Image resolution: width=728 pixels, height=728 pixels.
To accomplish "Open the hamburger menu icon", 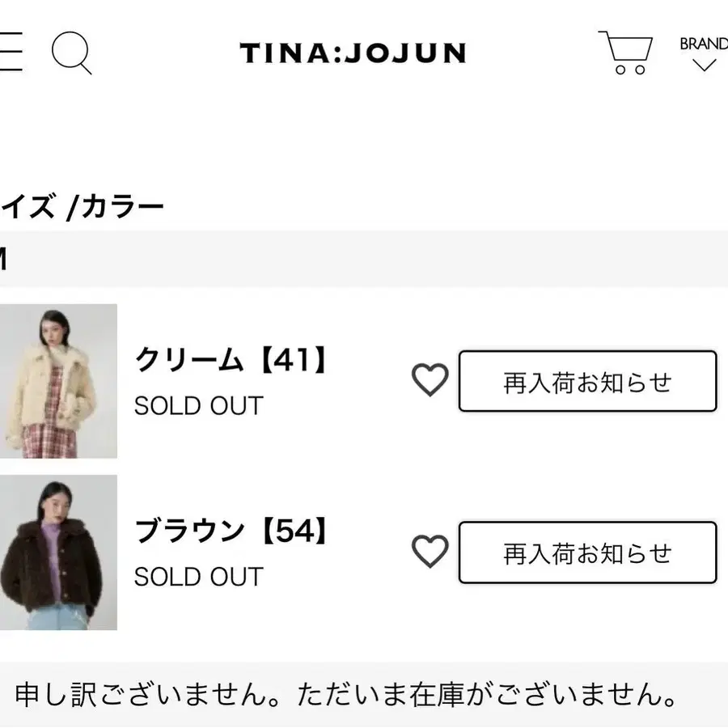I will [10, 53].
